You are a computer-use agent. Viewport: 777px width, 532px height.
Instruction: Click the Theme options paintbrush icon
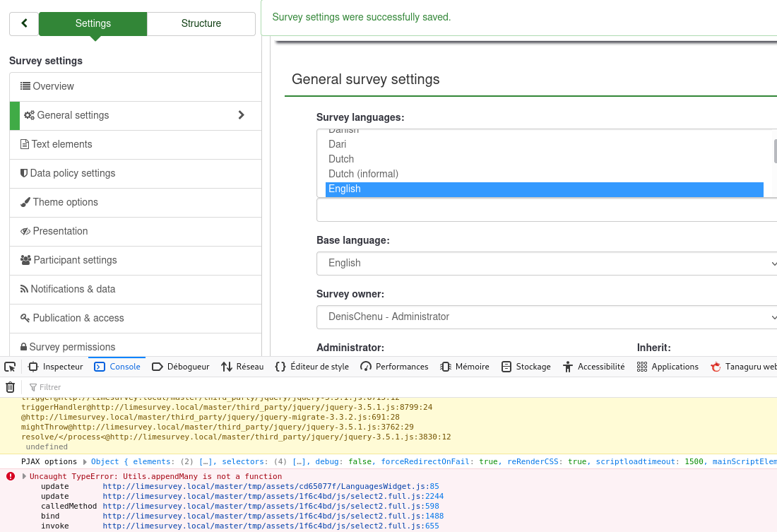[x=25, y=202]
